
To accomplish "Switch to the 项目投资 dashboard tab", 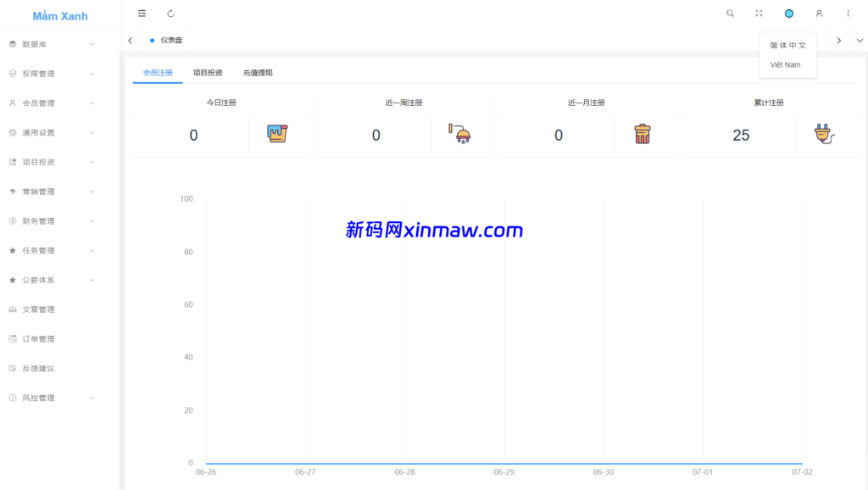I will (208, 73).
